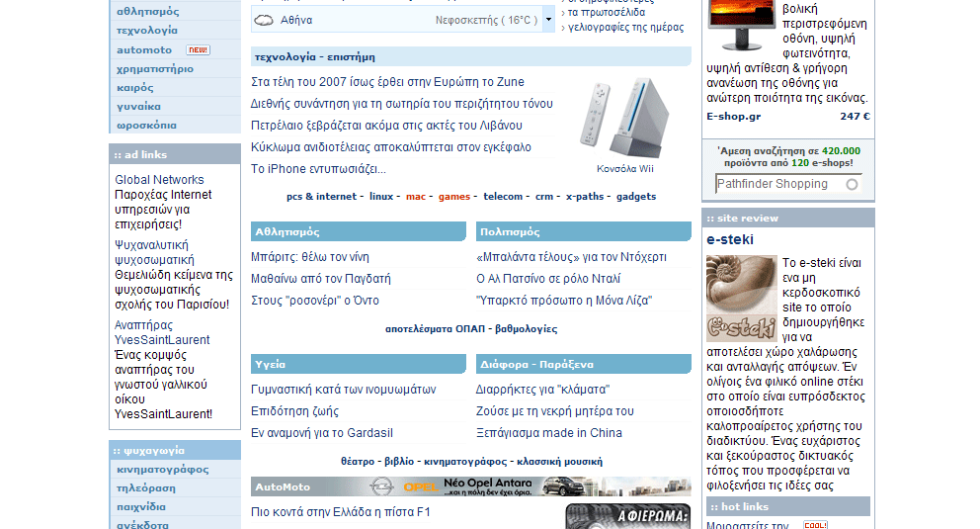Read Εν αναμονή για το Gardasil article
Image resolution: width=980 pixels, height=529 pixels.
pyautogui.click(x=322, y=433)
